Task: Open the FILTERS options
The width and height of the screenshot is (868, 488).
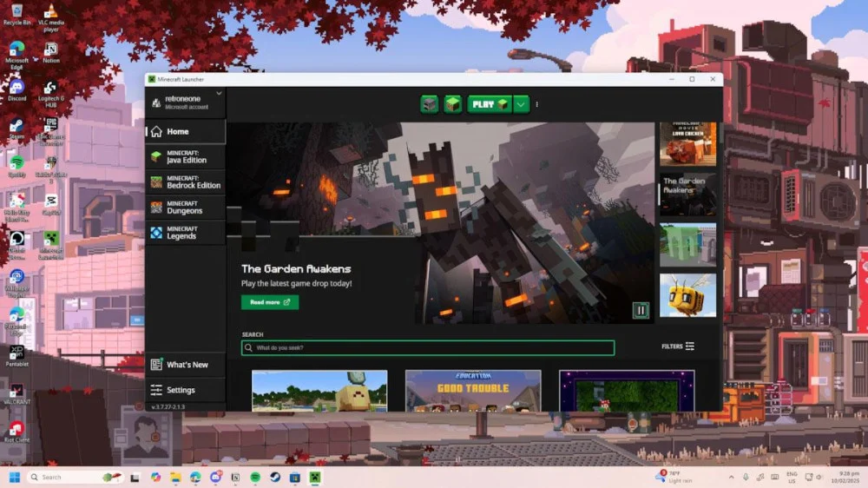Action: tap(678, 346)
